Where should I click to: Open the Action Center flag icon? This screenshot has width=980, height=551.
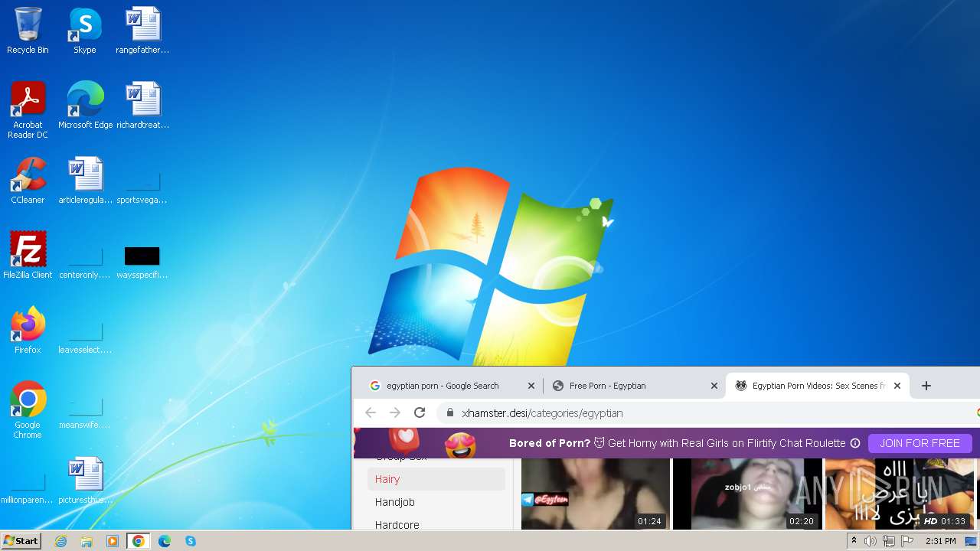click(x=907, y=541)
